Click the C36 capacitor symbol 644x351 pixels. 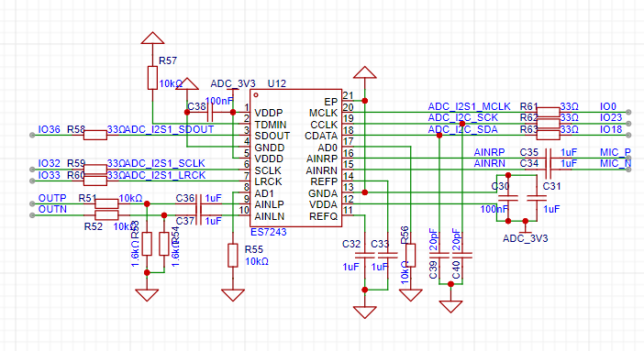(x=198, y=203)
